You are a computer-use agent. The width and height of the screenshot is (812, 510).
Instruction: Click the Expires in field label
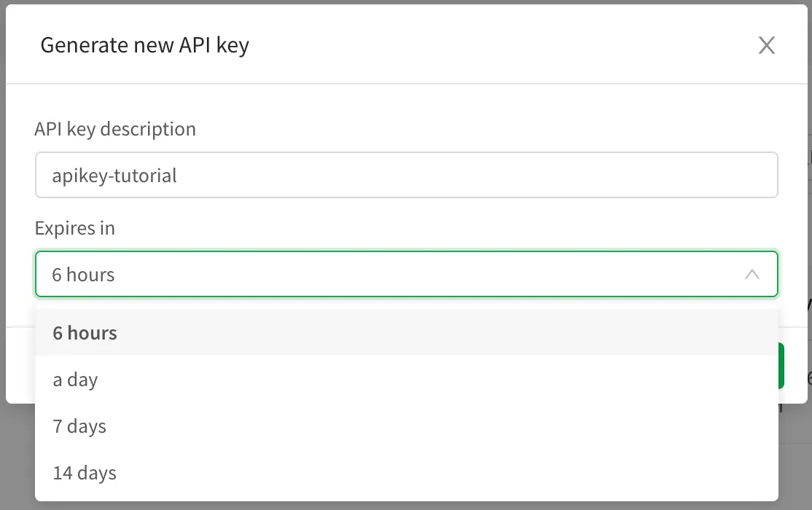point(75,228)
